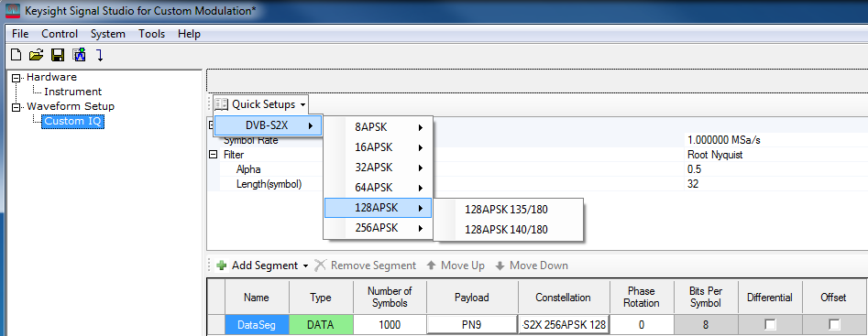Click the Remove Segment button
868x336 pixels.
click(366, 266)
